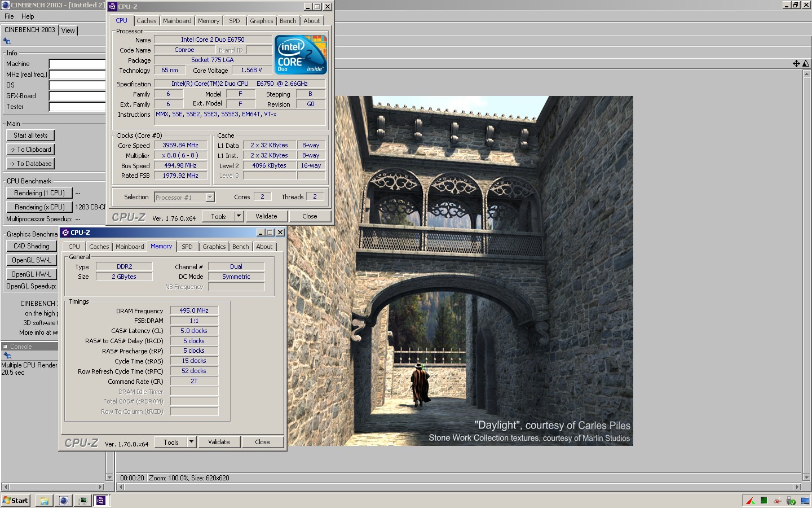This screenshot has height=508, width=812.
Task: Click the 20.5 sec console result
Action: [x=12, y=373]
